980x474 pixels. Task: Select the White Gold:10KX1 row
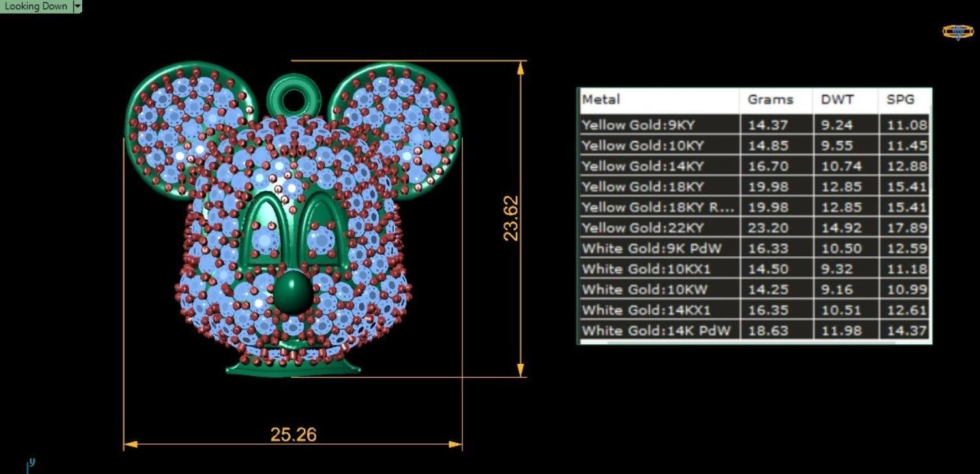tap(754, 269)
